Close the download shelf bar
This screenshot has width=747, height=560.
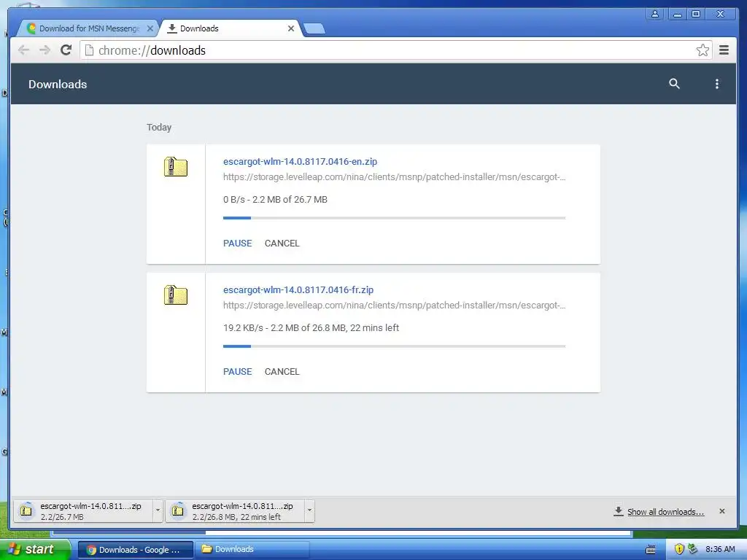(721, 511)
